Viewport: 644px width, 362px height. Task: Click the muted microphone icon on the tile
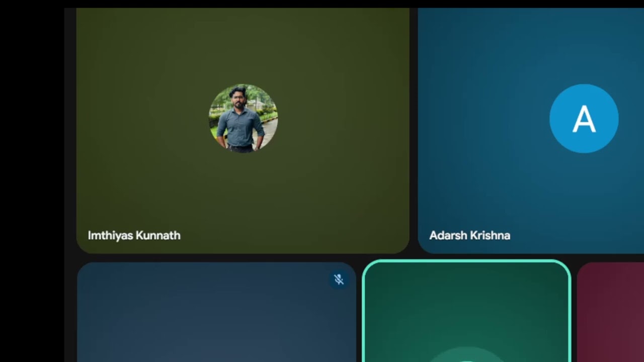(339, 280)
